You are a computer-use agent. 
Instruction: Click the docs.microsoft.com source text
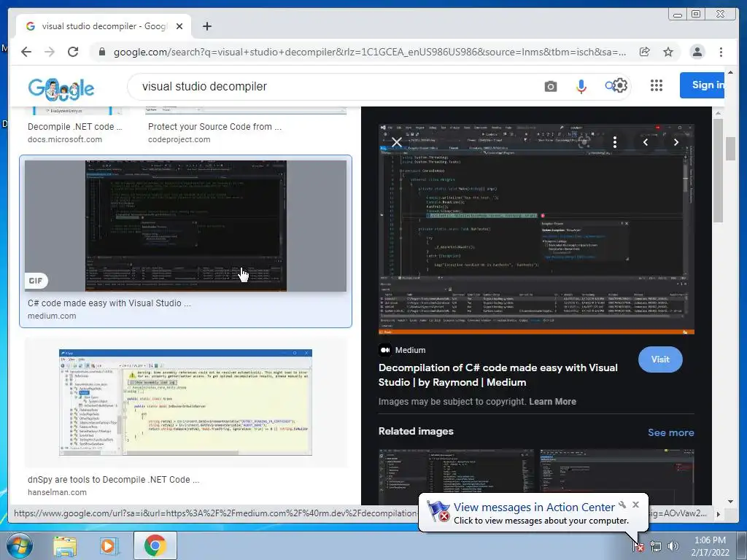65,139
